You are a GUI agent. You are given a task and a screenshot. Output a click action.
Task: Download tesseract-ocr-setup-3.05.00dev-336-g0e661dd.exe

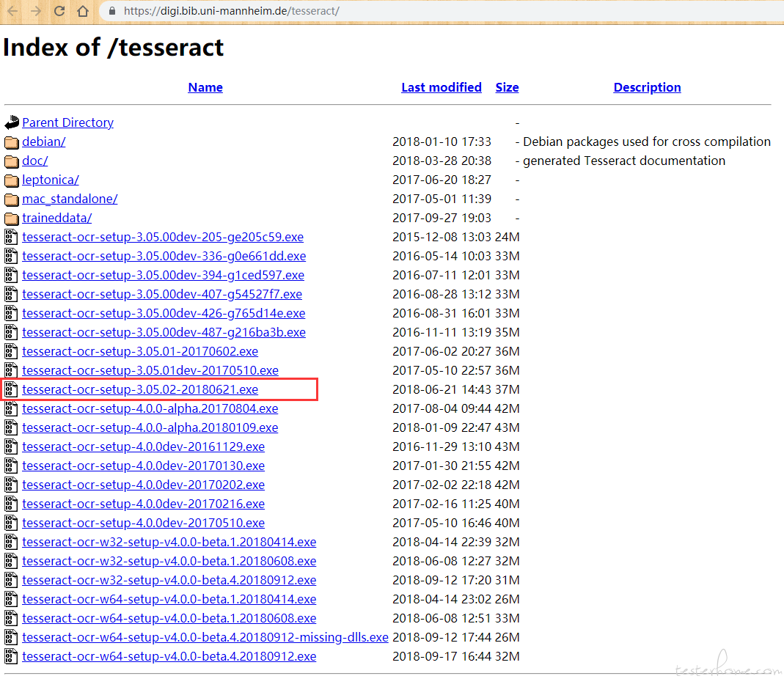point(164,256)
